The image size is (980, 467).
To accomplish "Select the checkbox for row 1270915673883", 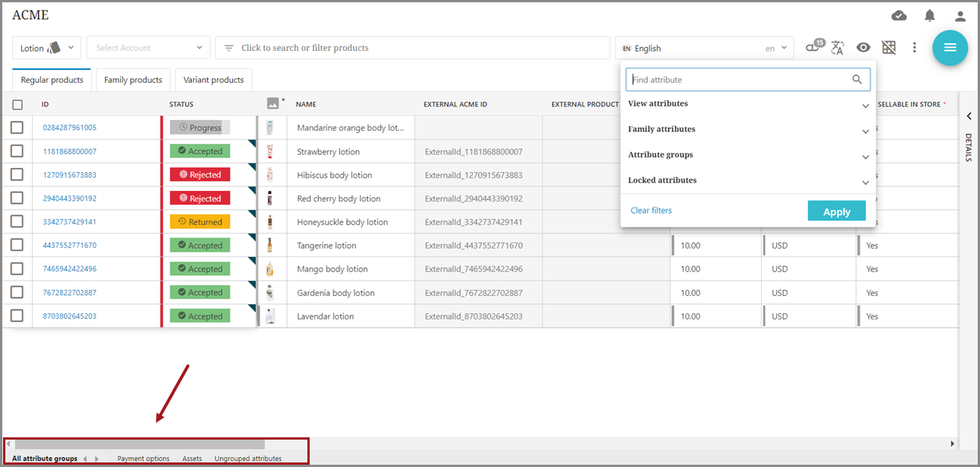I will pos(17,175).
